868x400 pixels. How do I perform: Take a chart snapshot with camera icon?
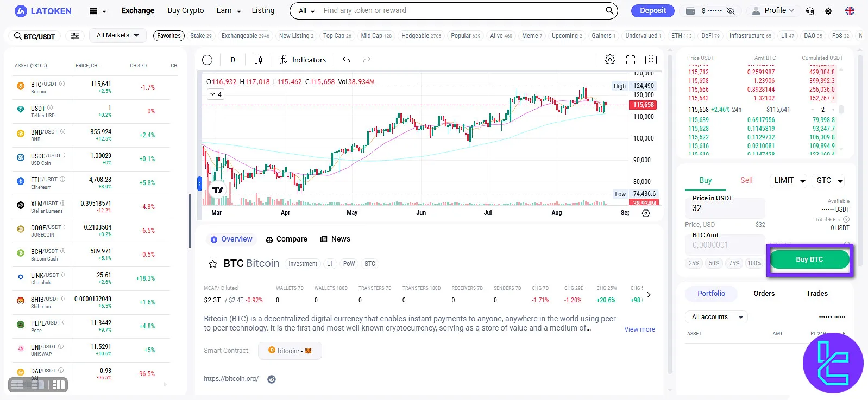point(650,60)
